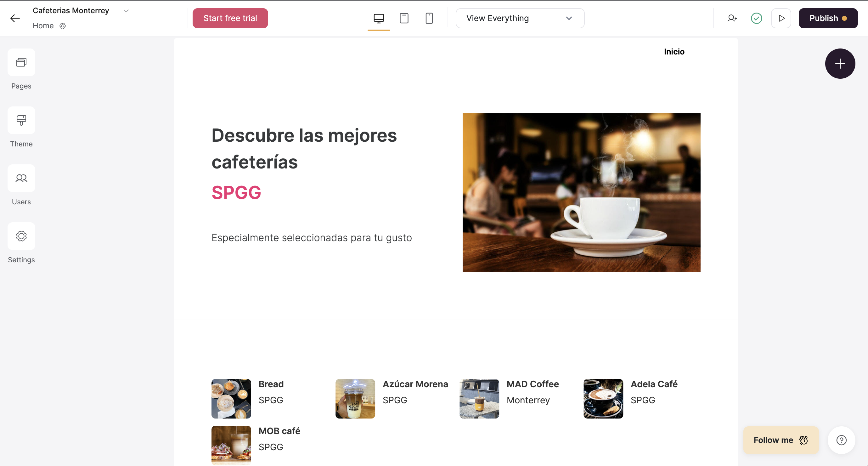This screenshot has height=466, width=868.
Task: Start the free trial
Action: coord(230,18)
